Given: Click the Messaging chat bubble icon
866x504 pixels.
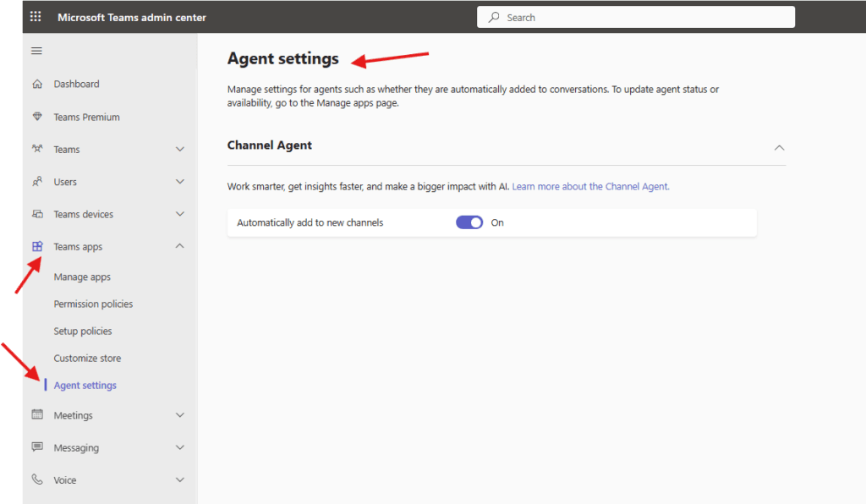Looking at the screenshot, I should [36, 447].
